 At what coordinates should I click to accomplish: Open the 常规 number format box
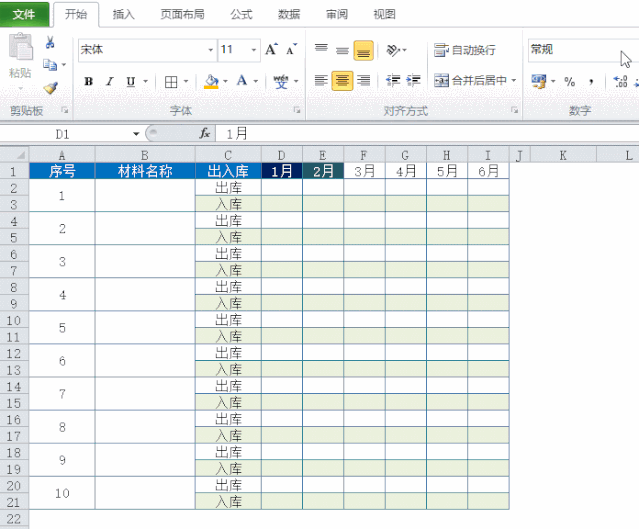[583, 50]
